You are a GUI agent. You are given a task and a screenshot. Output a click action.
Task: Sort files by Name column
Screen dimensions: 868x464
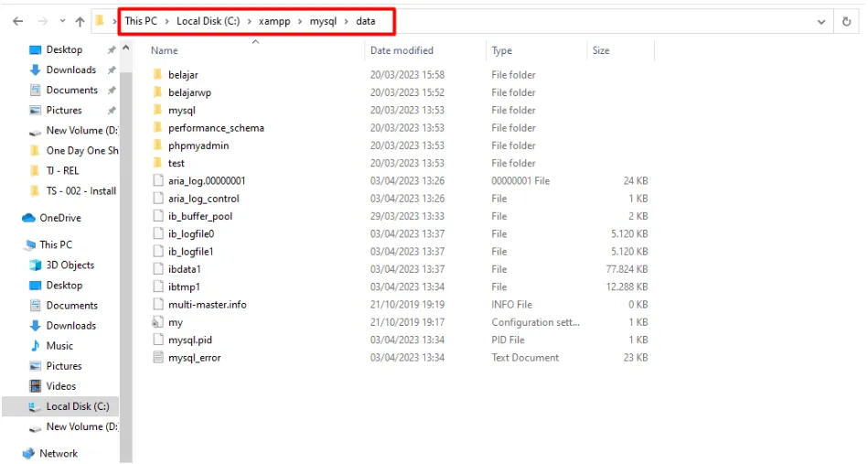[165, 50]
